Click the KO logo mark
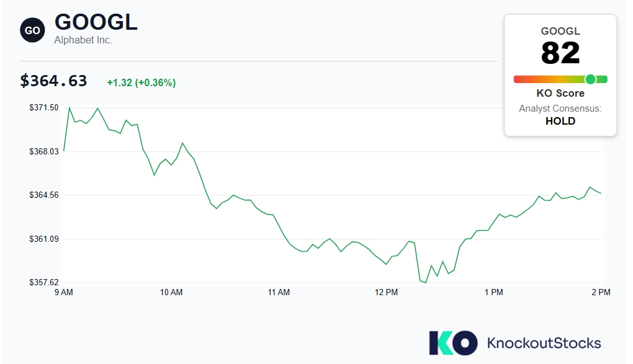This screenshot has height=364, width=633. tap(453, 343)
